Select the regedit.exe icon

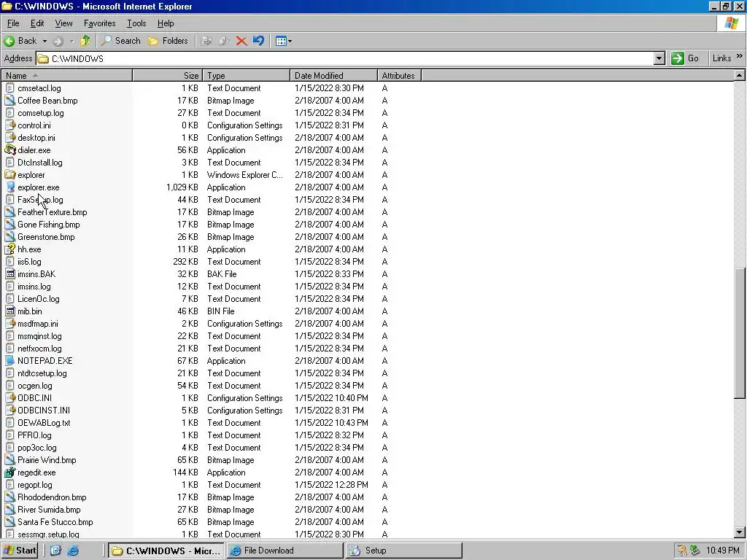coord(10,472)
